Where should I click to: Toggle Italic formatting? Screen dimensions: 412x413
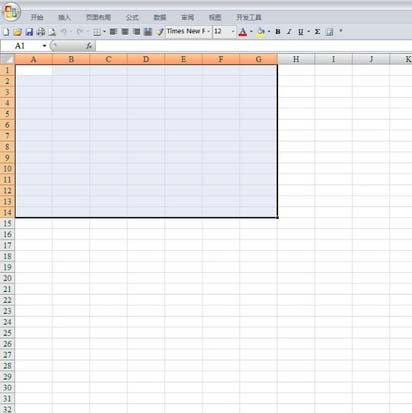pyautogui.click(x=289, y=32)
